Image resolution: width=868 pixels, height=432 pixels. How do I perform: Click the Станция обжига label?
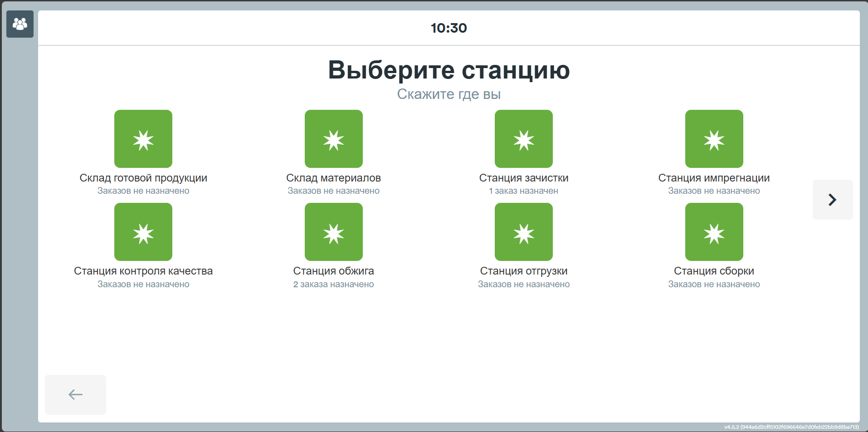click(334, 271)
